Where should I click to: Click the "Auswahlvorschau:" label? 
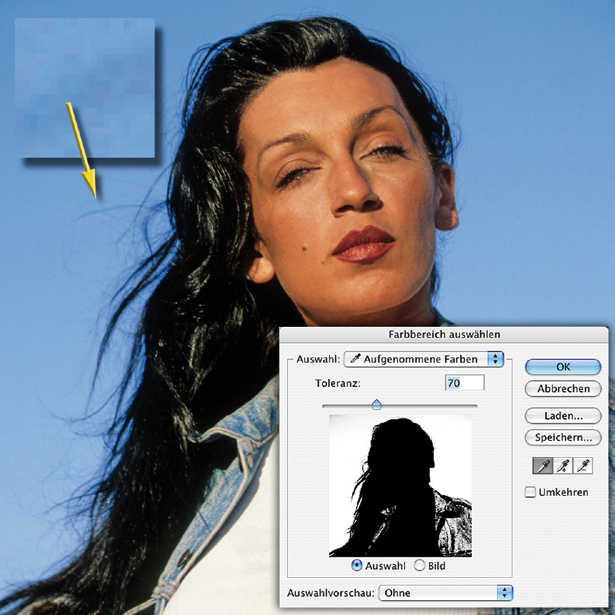coord(331,593)
